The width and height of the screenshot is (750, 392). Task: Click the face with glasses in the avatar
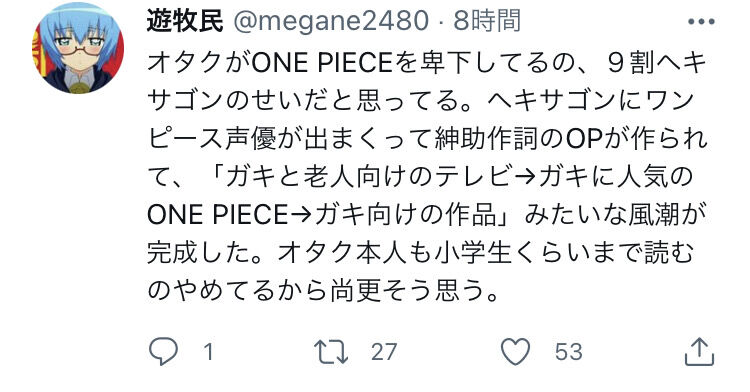point(78,50)
